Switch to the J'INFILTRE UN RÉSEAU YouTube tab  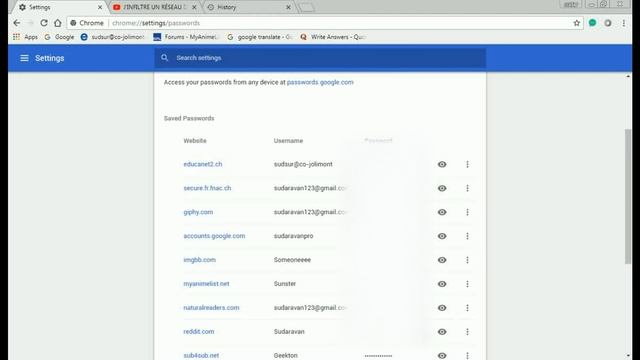(154, 7)
